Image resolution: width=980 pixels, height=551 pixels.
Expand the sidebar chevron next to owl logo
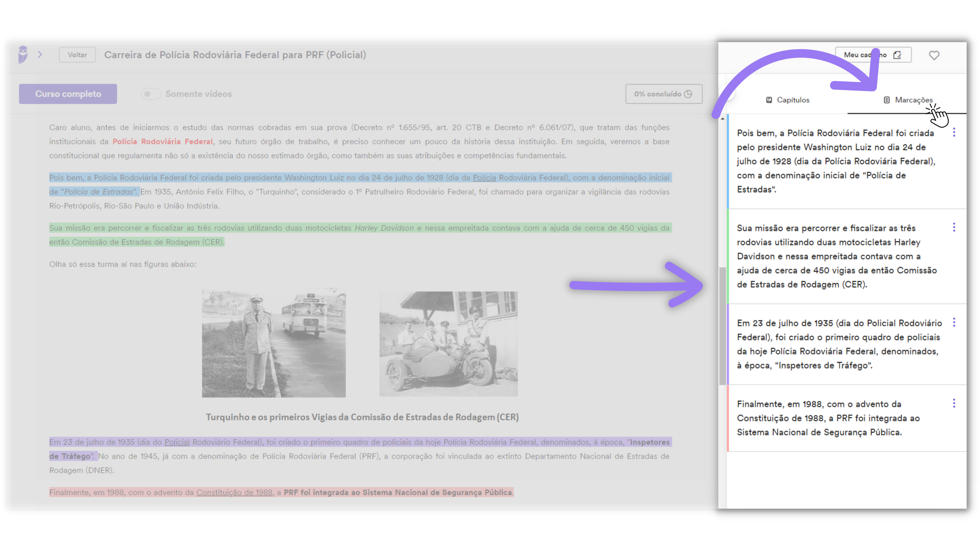click(x=40, y=55)
